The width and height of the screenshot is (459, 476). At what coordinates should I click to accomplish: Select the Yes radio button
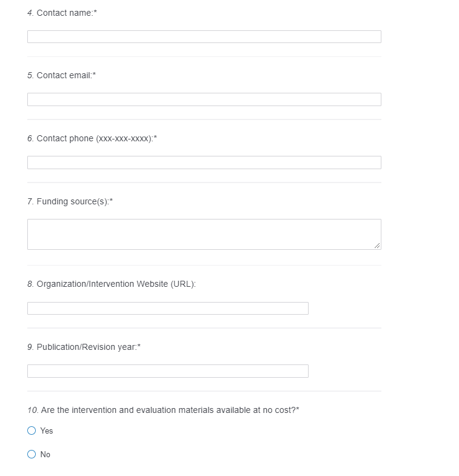click(32, 431)
